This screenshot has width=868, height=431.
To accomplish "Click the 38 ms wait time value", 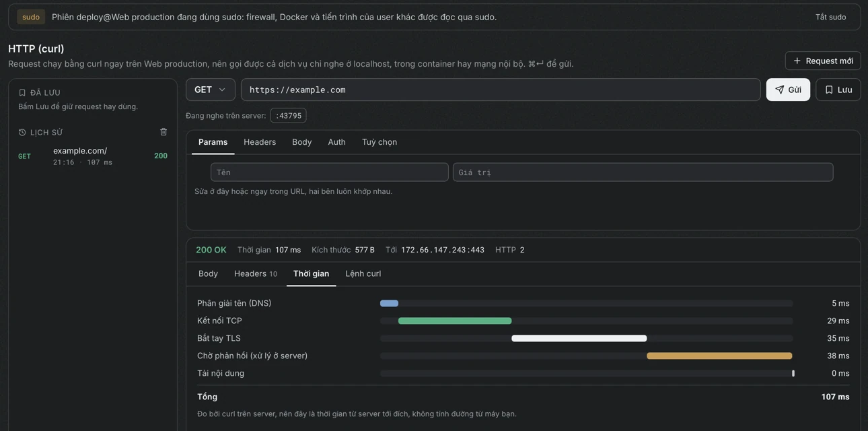I will coord(838,356).
